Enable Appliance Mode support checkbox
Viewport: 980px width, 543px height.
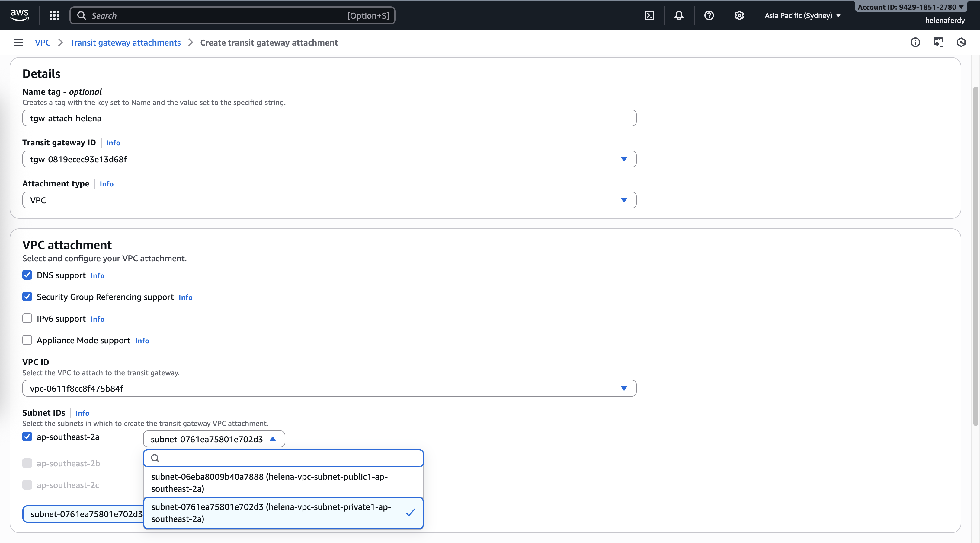tap(27, 340)
